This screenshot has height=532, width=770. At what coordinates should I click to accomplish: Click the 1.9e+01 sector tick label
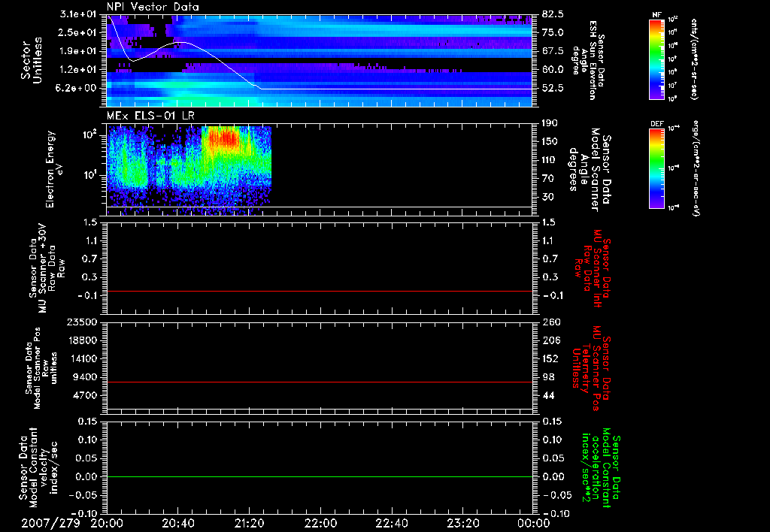pyautogui.click(x=77, y=51)
